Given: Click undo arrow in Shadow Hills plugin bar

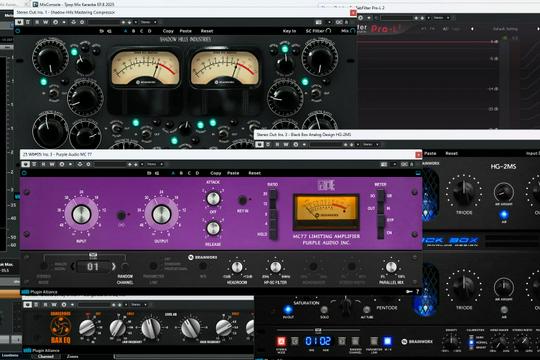Looking at the screenshot, I should point(101,31).
